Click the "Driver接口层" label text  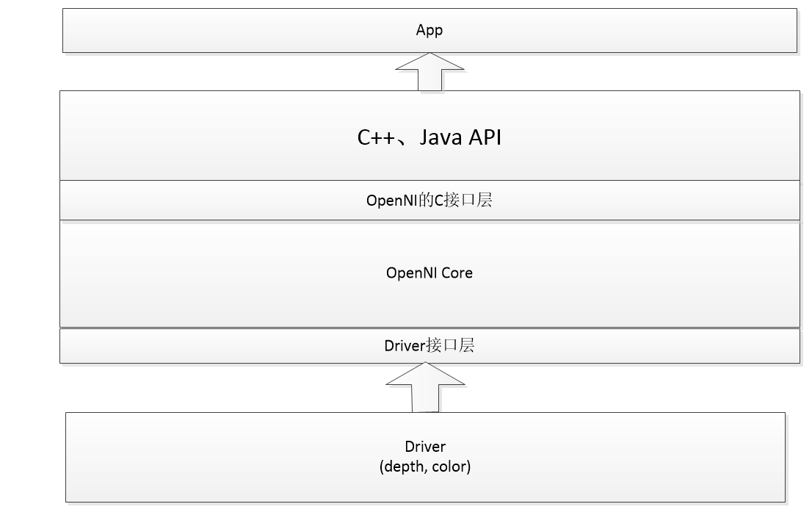(x=429, y=346)
